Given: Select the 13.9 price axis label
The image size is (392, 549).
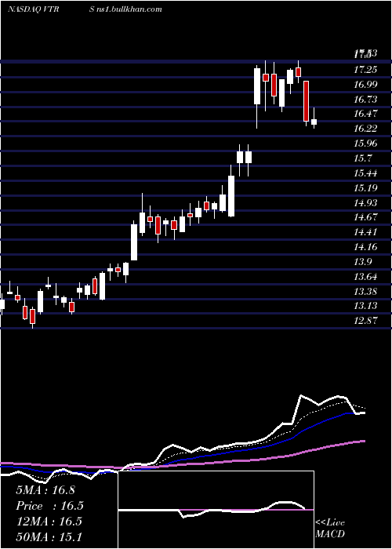Looking at the screenshot, I should (362, 261).
